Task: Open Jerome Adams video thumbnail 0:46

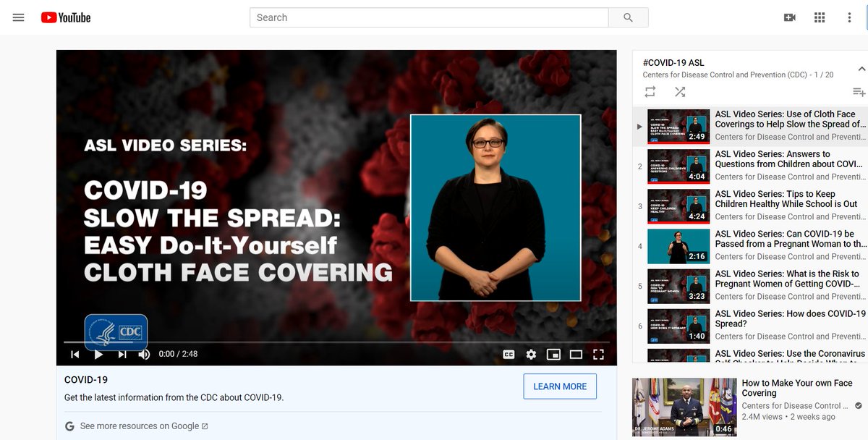Action: [x=684, y=407]
